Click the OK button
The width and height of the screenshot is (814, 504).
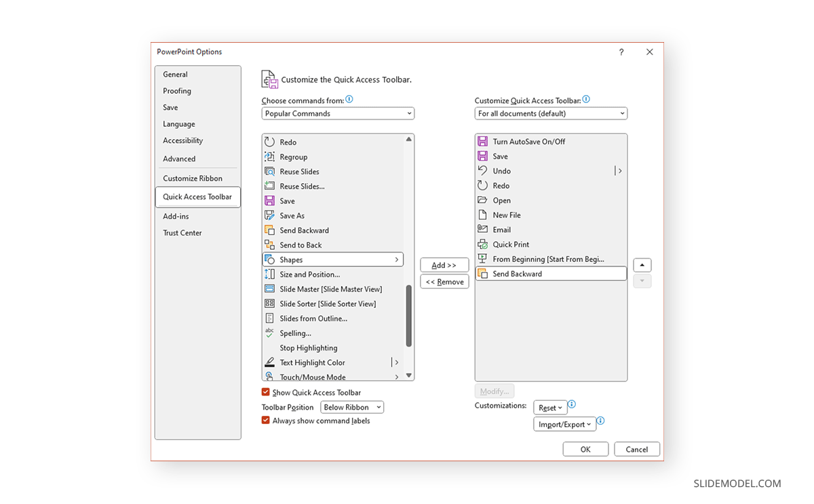(x=585, y=449)
